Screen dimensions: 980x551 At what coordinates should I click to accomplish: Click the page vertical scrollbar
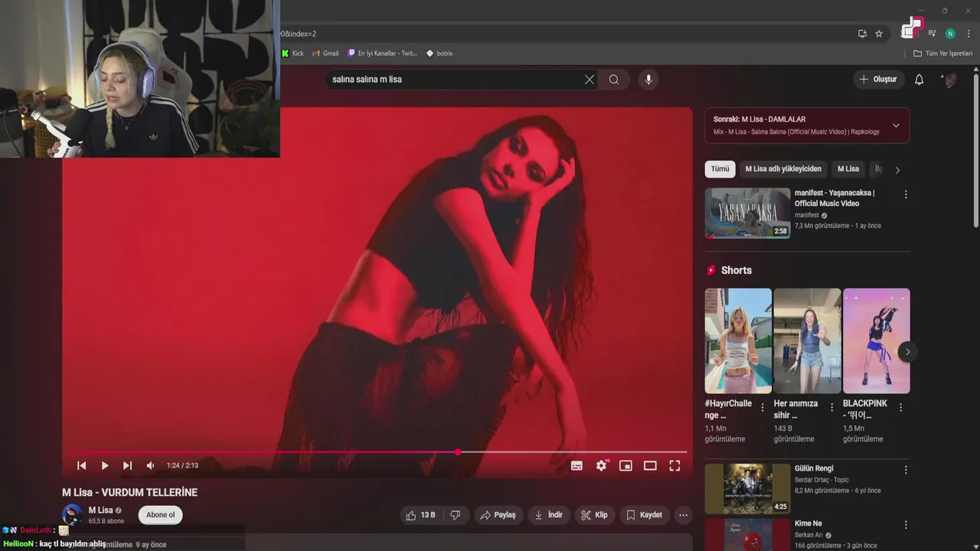pos(975,149)
